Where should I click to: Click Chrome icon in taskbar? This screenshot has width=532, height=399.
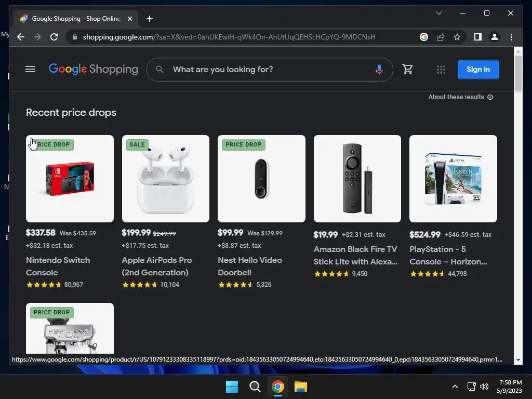pyautogui.click(x=278, y=387)
